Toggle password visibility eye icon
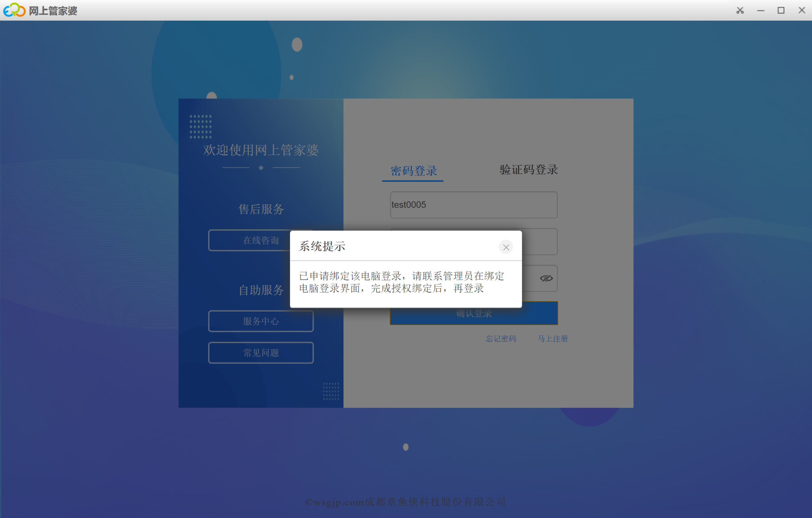 546,278
